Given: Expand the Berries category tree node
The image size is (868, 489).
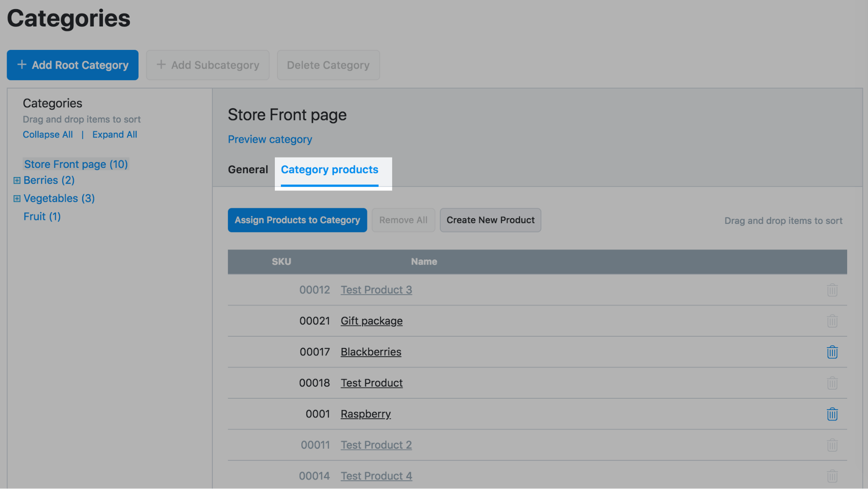Looking at the screenshot, I should (17, 180).
